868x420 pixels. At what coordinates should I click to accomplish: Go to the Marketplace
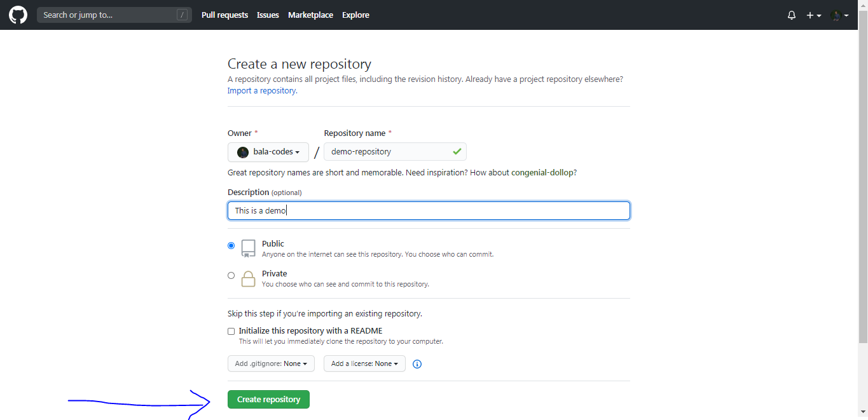tap(310, 15)
